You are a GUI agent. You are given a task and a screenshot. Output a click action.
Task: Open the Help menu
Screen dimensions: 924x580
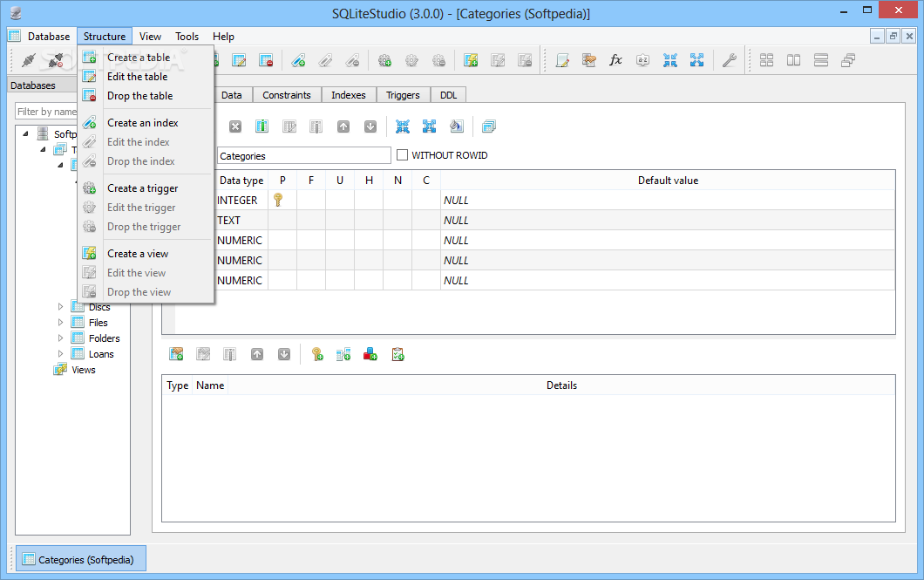223,37
